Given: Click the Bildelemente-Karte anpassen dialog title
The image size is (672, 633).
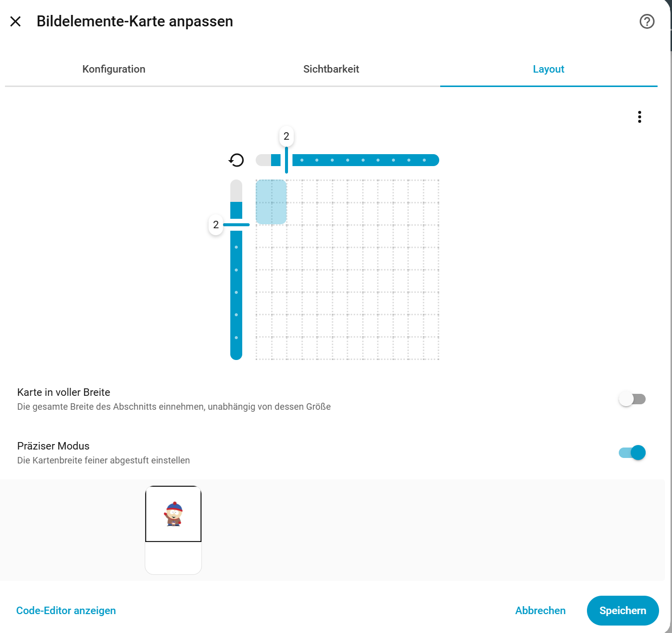Looking at the screenshot, I should pos(135,21).
